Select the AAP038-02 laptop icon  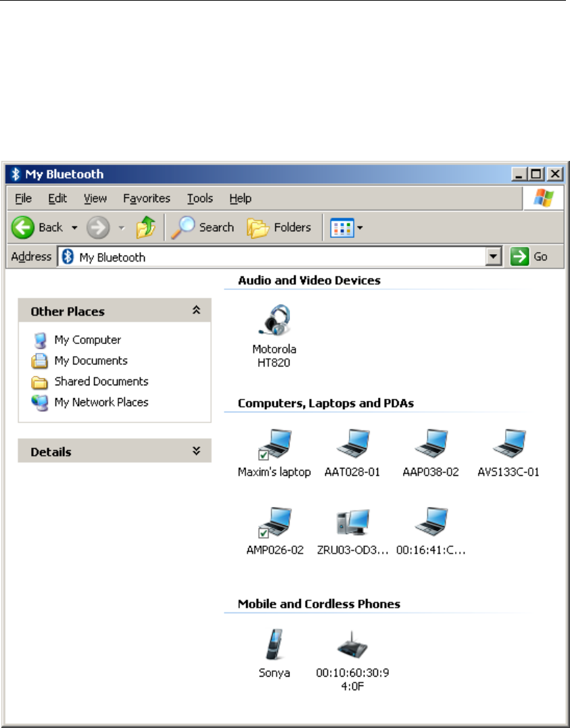[431, 444]
